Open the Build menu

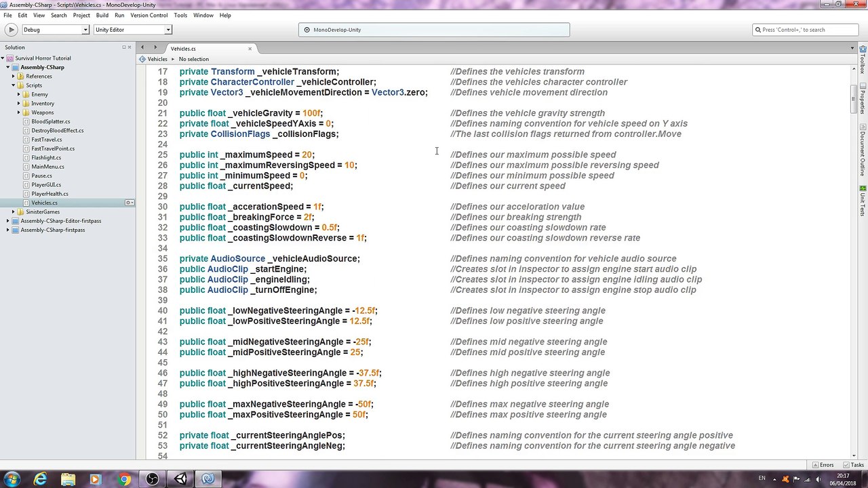click(x=102, y=15)
